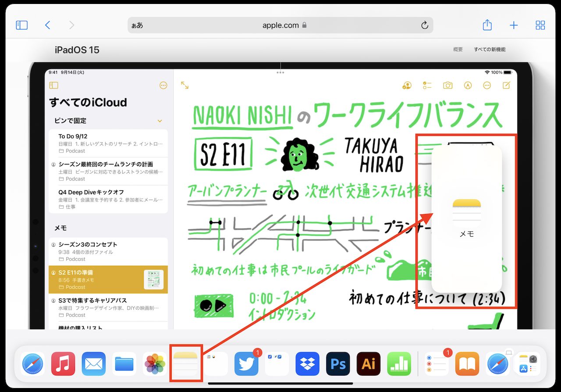Toggle the Notes sidebar icon in picture

pyautogui.click(x=53, y=85)
